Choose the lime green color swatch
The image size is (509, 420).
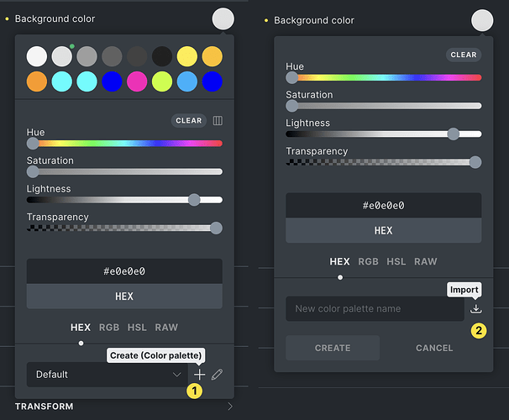coord(163,81)
